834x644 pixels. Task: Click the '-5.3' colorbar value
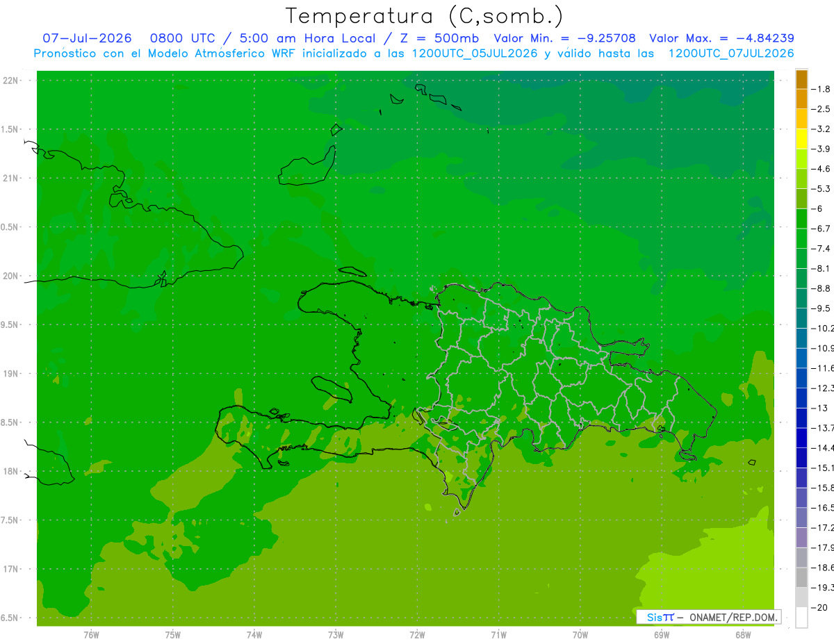point(821,189)
